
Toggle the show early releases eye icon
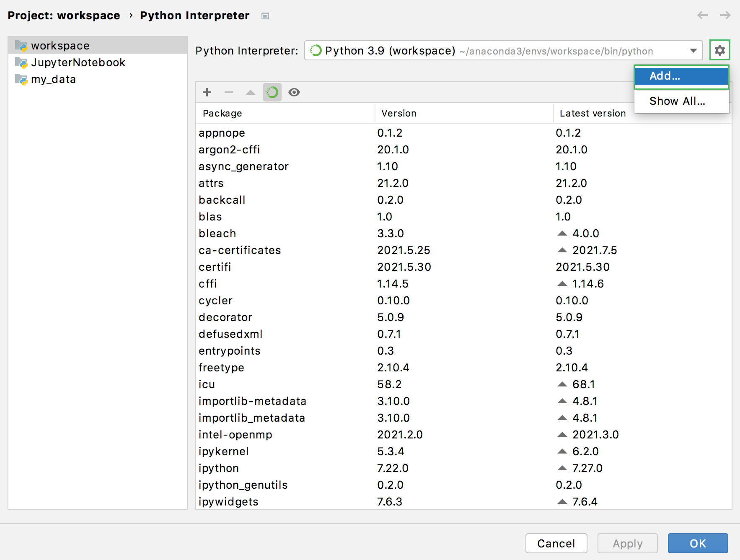(x=294, y=92)
